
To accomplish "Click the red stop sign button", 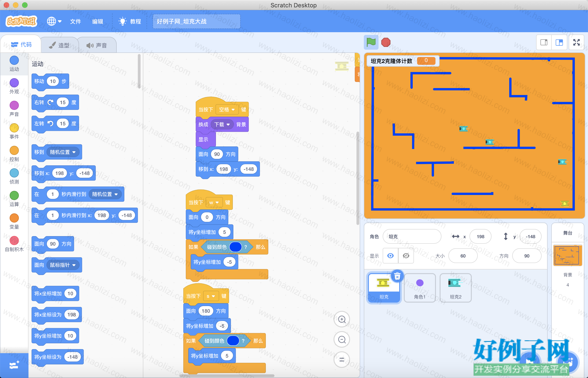I will point(386,42).
